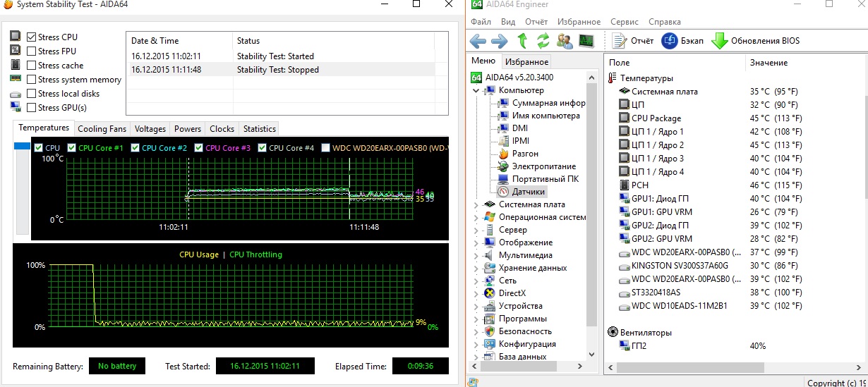Click the blue graph scale slider
The height and width of the screenshot is (387, 868).
tap(23, 146)
